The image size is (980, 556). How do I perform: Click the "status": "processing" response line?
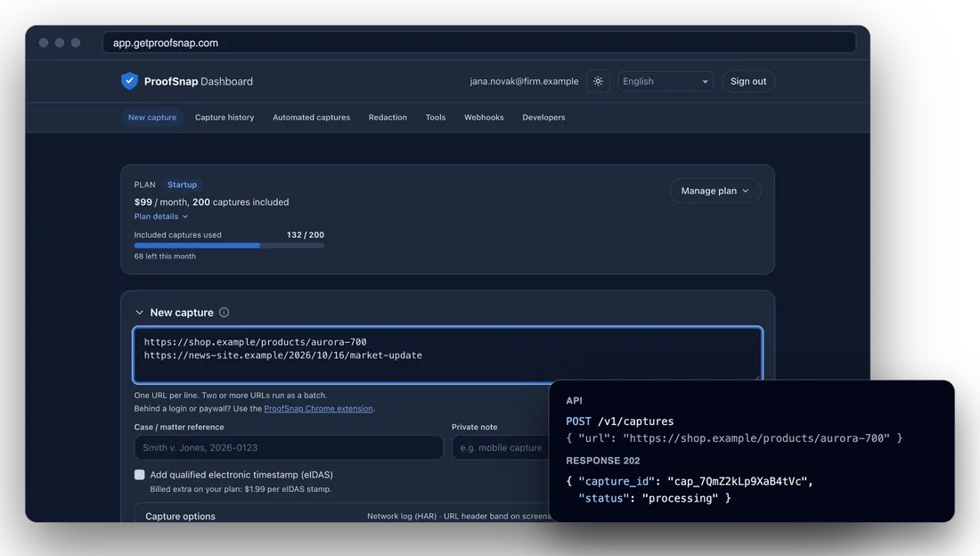click(655, 498)
